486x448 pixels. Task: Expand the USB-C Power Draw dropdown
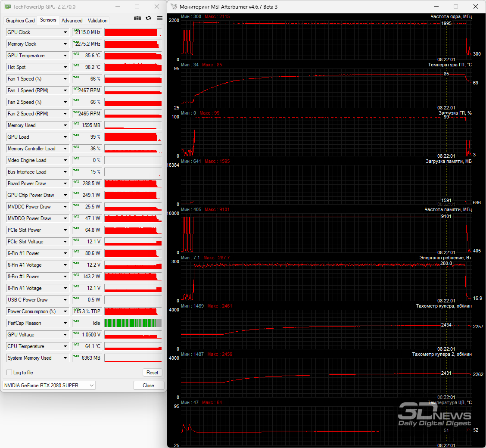tap(65, 299)
